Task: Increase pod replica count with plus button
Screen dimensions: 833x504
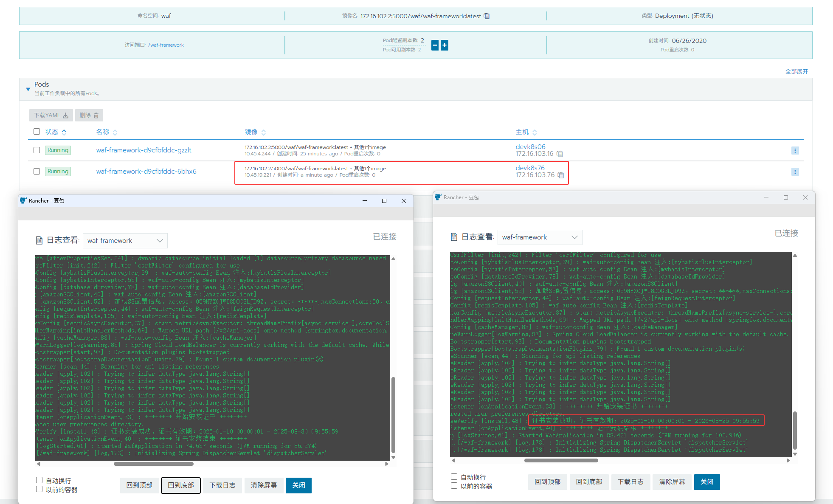Action: pyautogui.click(x=444, y=45)
